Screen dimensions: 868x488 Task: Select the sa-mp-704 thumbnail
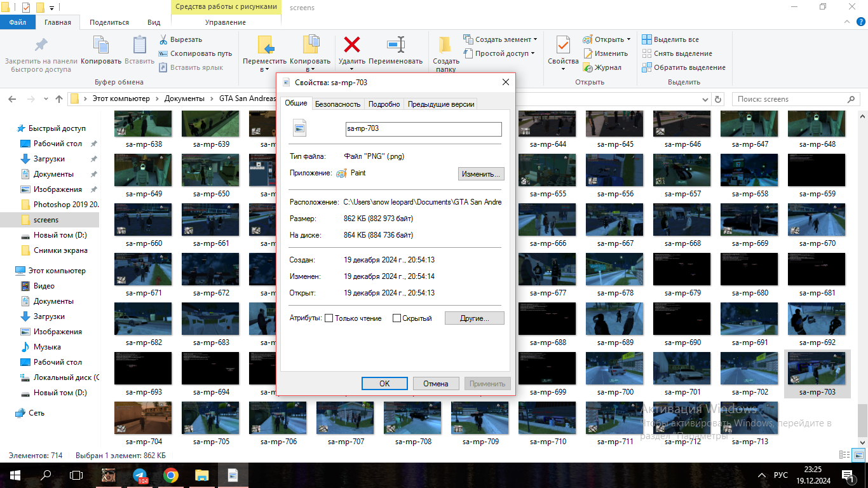[x=144, y=418]
